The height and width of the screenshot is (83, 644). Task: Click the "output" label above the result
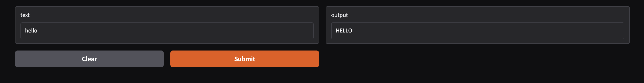[x=339, y=15]
